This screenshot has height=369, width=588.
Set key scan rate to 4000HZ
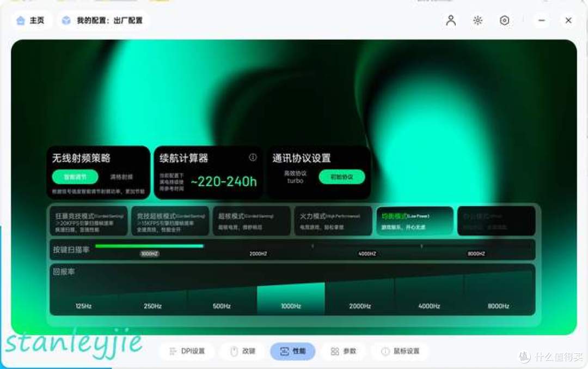tap(367, 254)
